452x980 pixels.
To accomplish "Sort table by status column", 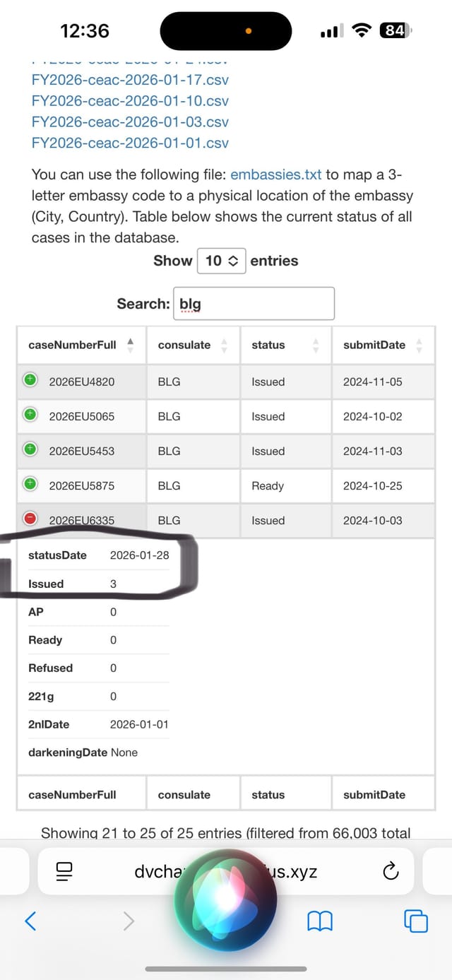I will click(x=286, y=345).
